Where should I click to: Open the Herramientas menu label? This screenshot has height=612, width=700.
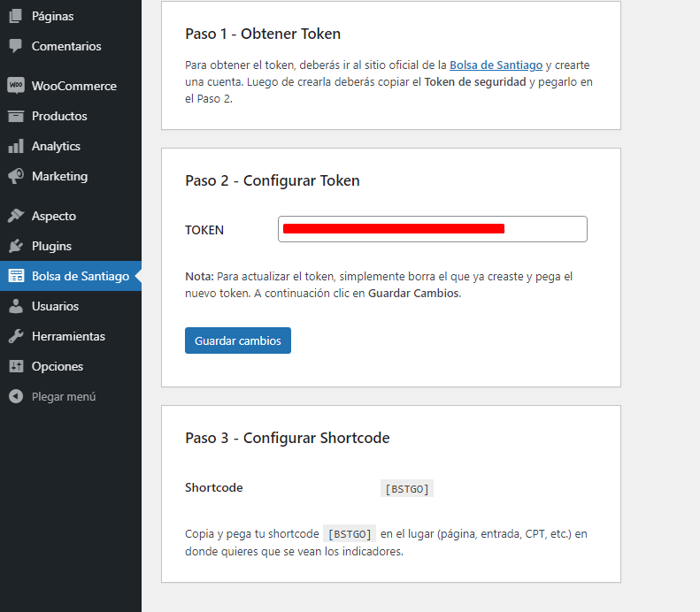tap(69, 336)
